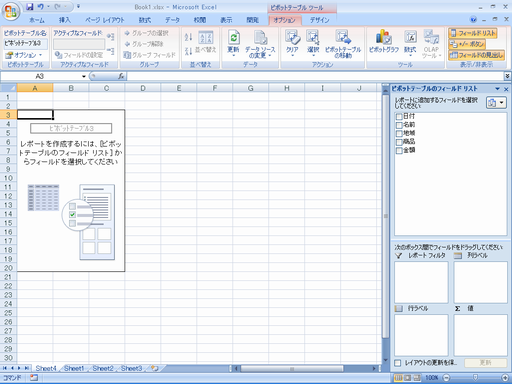Insert a ピボットグラフ pivot chart

click(384, 42)
